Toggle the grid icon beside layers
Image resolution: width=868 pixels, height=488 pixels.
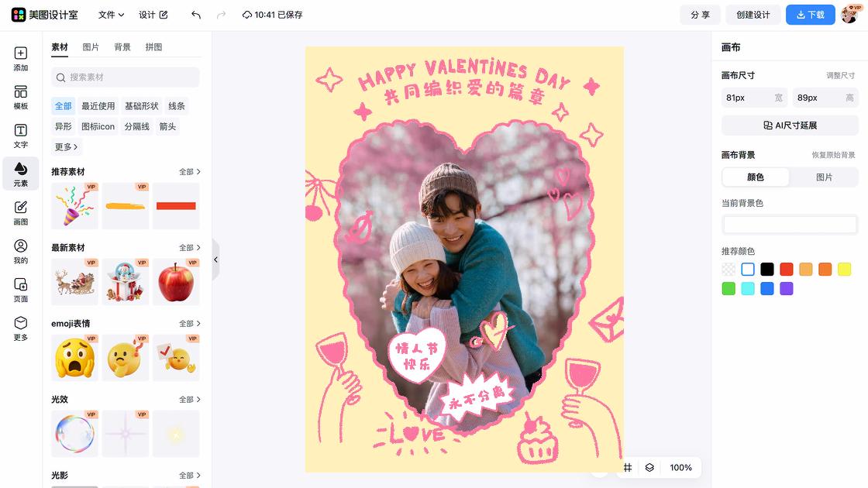(x=628, y=467)
